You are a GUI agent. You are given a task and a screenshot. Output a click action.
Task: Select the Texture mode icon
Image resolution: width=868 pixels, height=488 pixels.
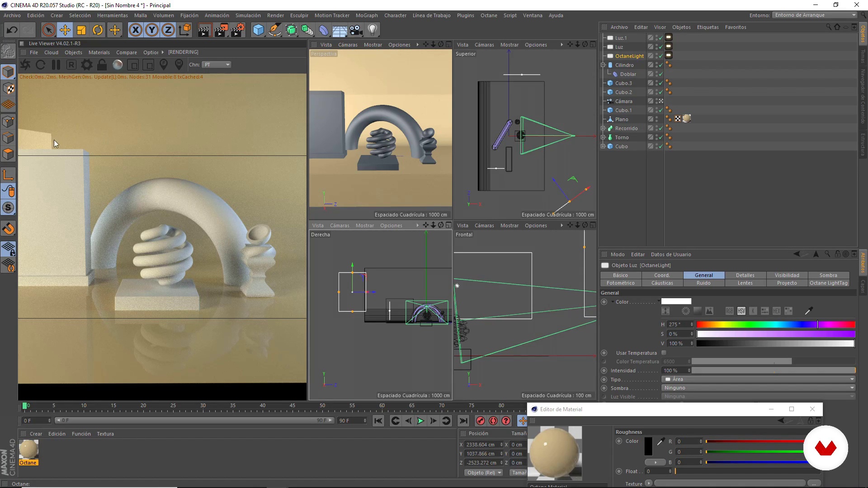[x=9, y=89]
